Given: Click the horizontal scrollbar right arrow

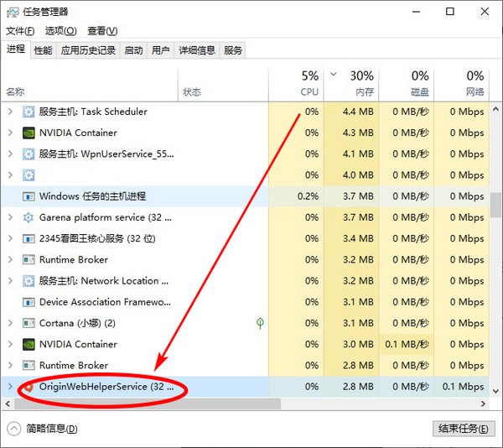Looking at the screenshot, I should coord(483,404).
